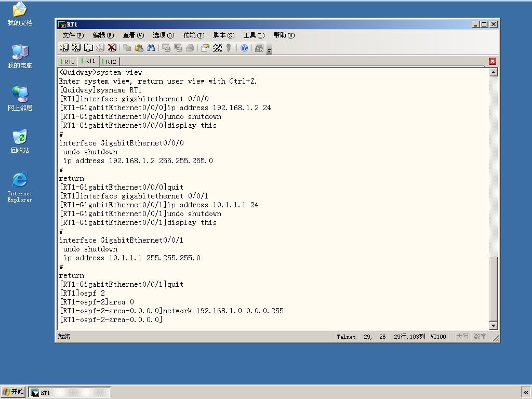Click the Connect toolbar icon

tap(64, 48)
